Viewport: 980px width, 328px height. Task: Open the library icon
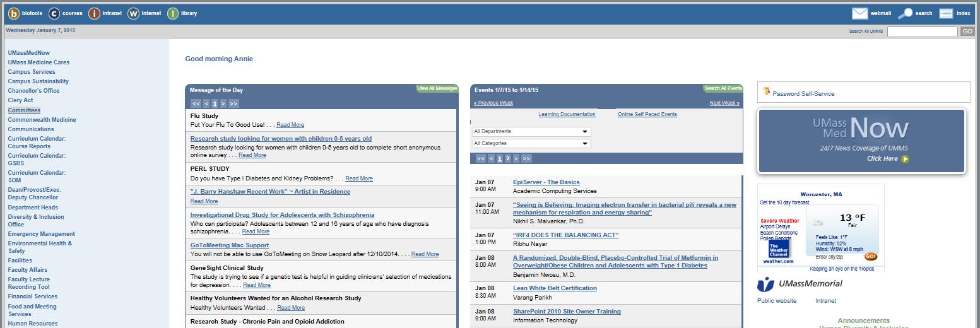point(173,13)
